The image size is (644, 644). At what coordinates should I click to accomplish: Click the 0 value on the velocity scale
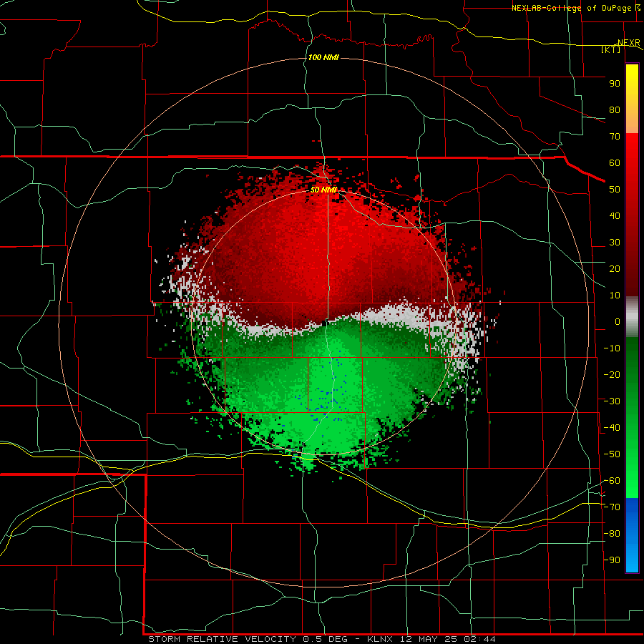618,322
